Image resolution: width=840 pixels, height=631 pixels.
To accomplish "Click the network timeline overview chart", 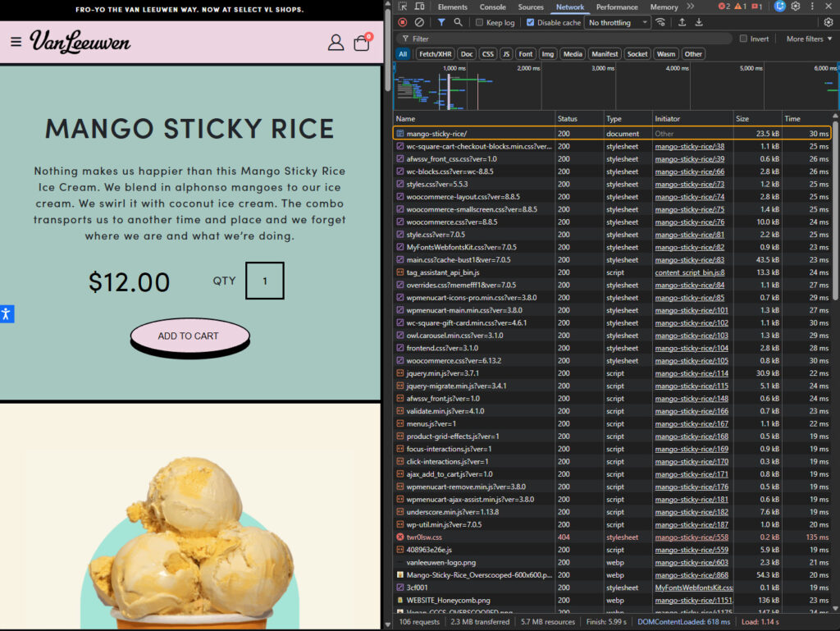I will pos(616,85).
